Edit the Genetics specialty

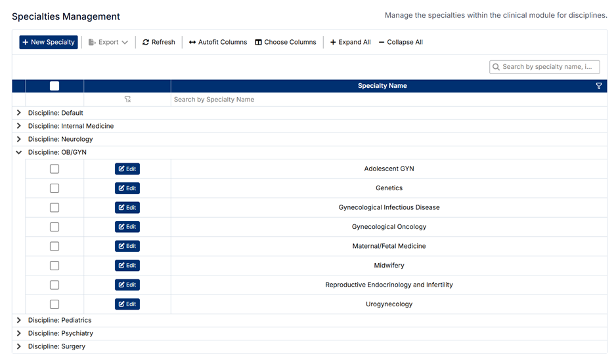pos(127,188)
